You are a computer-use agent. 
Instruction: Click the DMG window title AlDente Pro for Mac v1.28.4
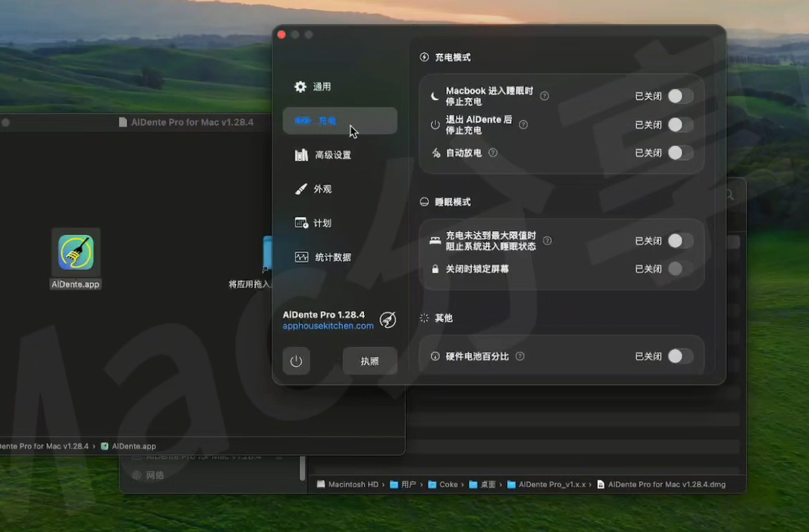coord(192,122)
